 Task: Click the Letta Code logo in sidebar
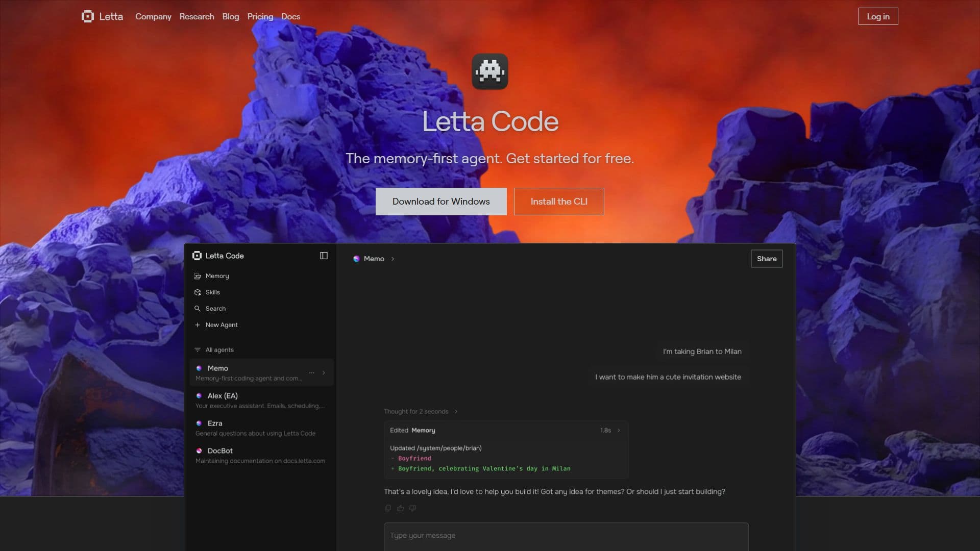(197, 256)
